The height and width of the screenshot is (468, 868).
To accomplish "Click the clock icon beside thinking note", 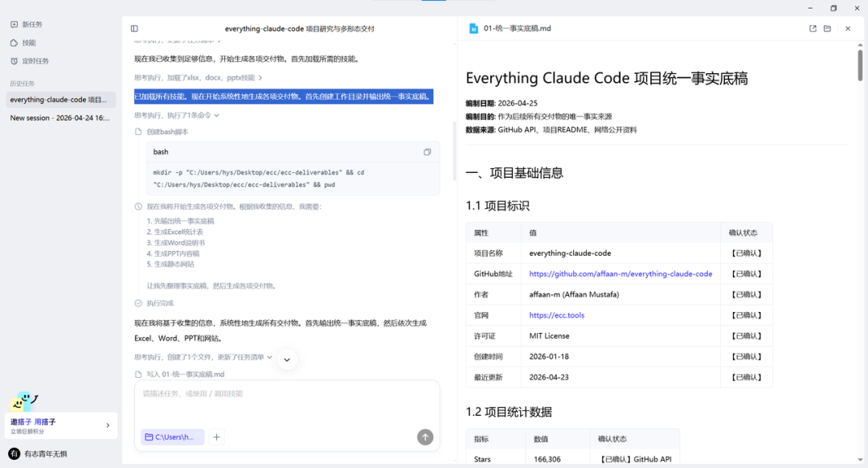I will 138,207.
